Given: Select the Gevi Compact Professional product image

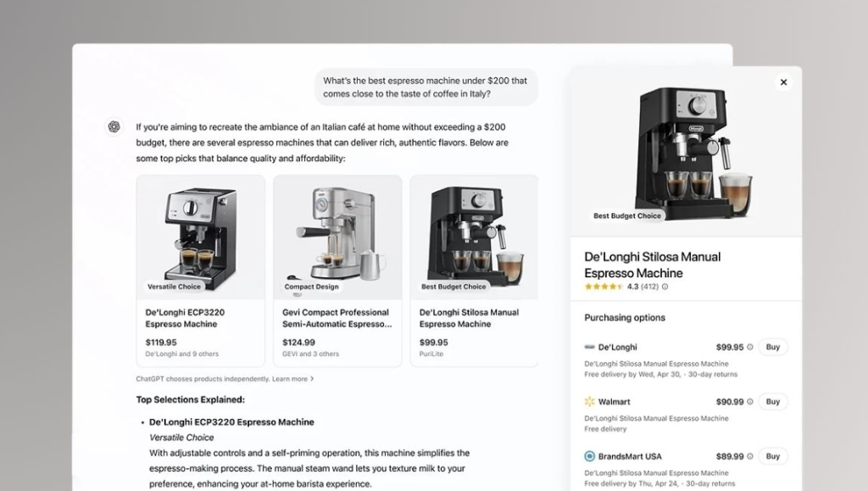Looking at the screenshot, I should click(x=337, y=237).
